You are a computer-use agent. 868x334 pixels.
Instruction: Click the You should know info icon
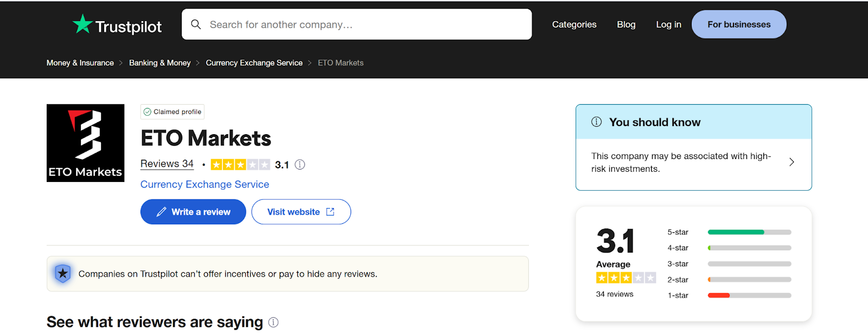[597, 122]
